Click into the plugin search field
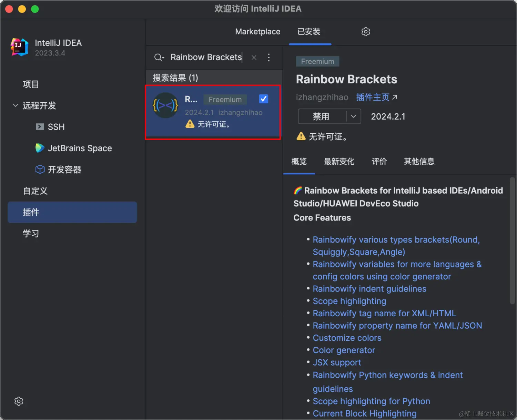Viewport: 517px width, 420px height. pyautogui.click(x=207, y=57)
